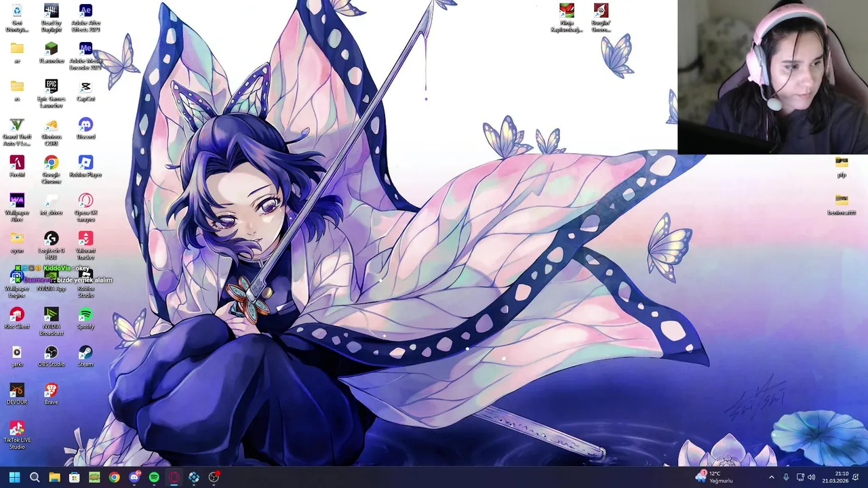
Task: Open File Explorer from the taskbar
Action: (54, 477)
